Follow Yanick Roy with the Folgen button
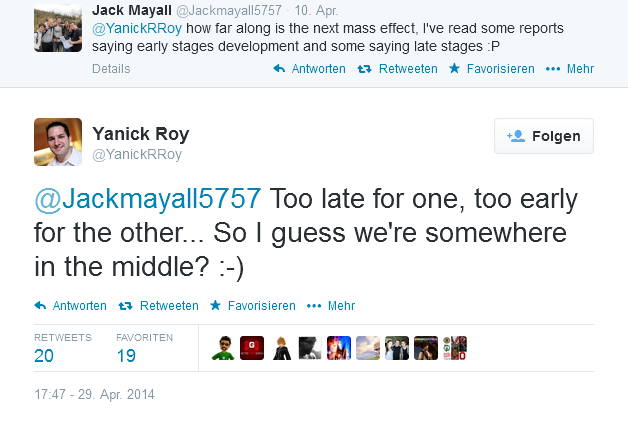 click(x=544, y=136)
